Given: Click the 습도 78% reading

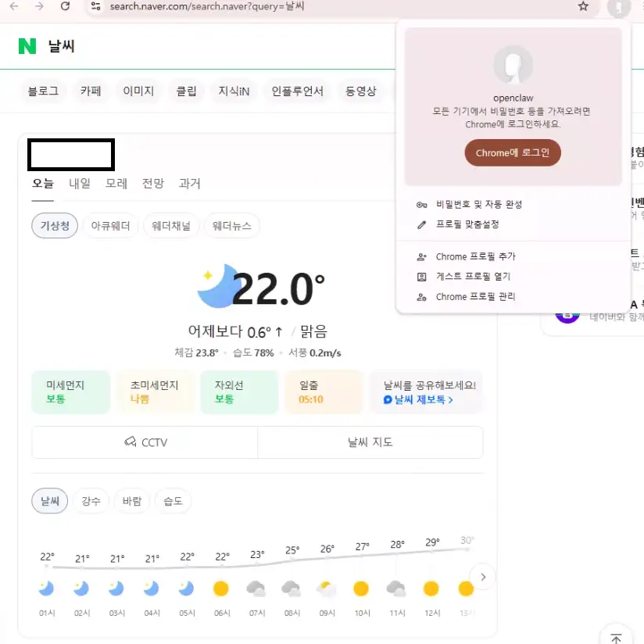Looking at the screenshot, I should [x=253, y=352].
